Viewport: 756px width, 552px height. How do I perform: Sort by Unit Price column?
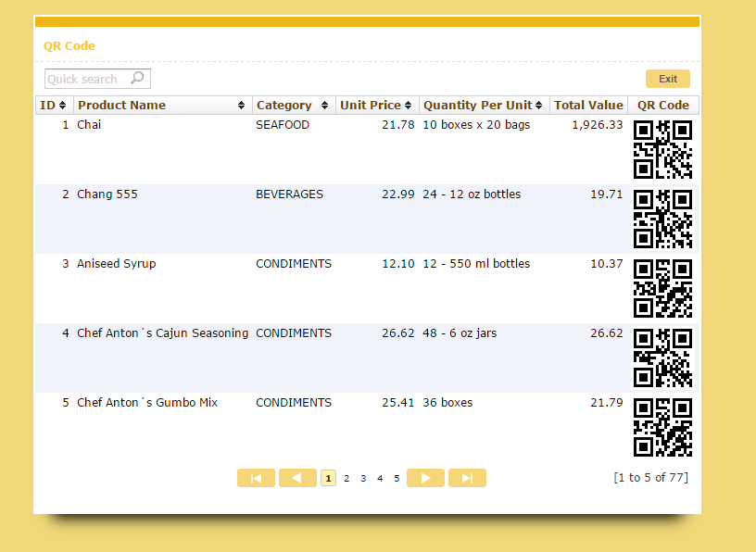409,106
